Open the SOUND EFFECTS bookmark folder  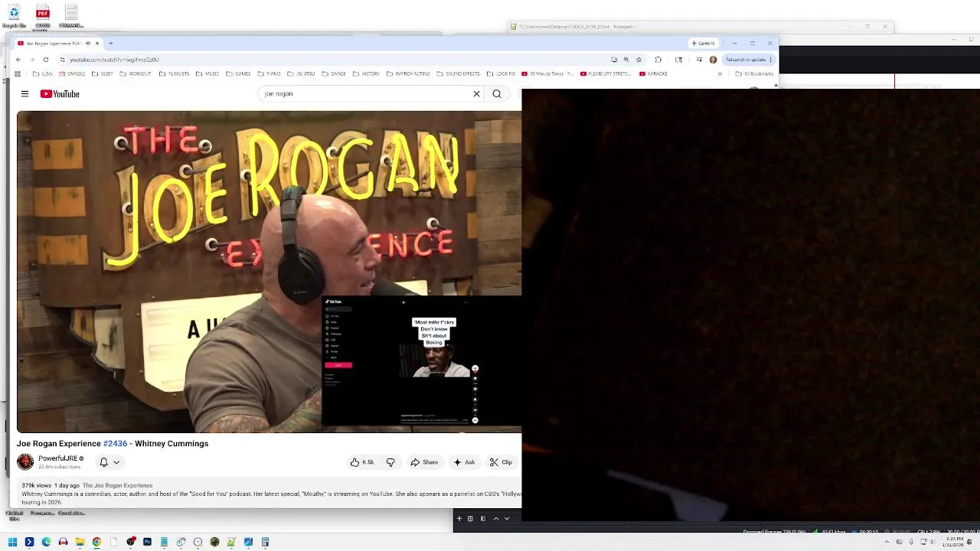tap(458, 74)
